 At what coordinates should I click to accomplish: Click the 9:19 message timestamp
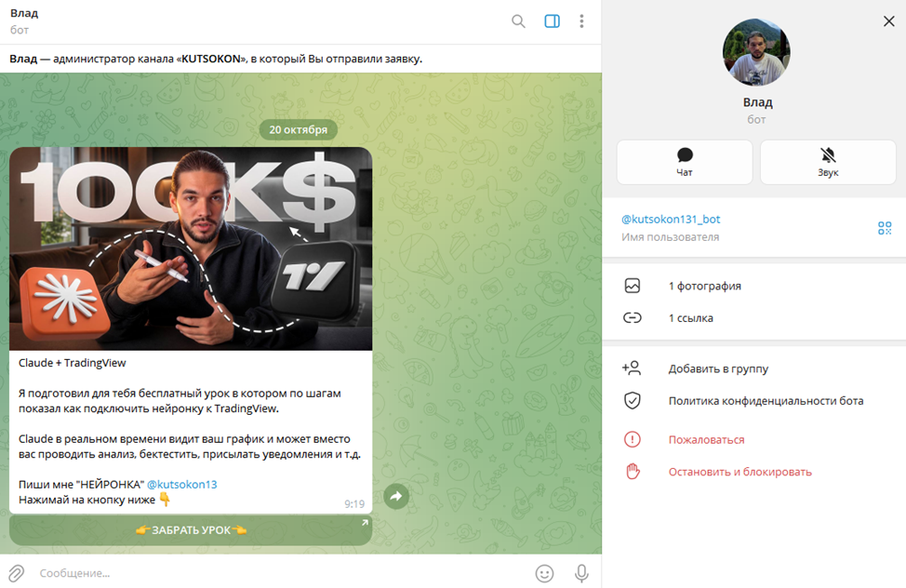pos(354,504)
